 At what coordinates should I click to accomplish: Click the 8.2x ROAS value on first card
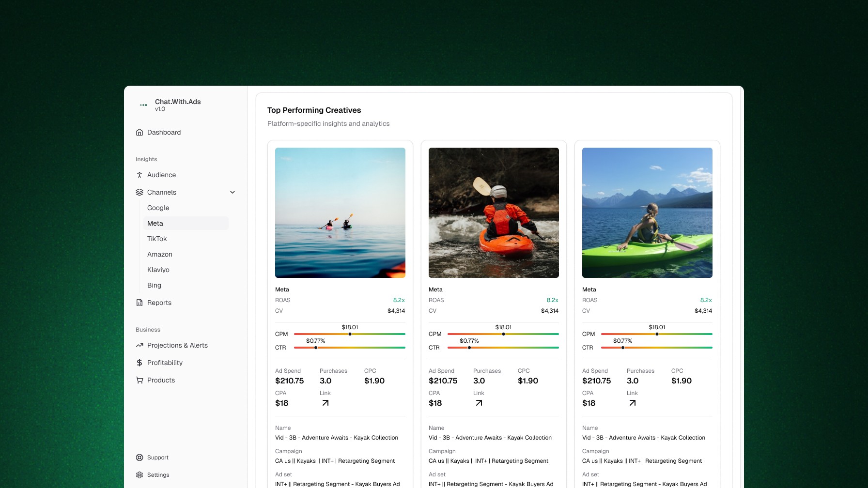click(399, 300)
